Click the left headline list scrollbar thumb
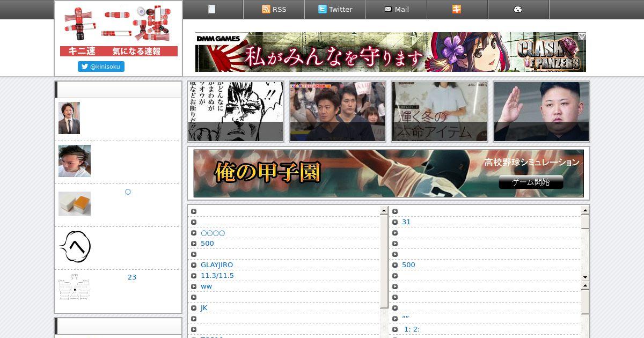The image size is (644, 338). coord(384,261)
